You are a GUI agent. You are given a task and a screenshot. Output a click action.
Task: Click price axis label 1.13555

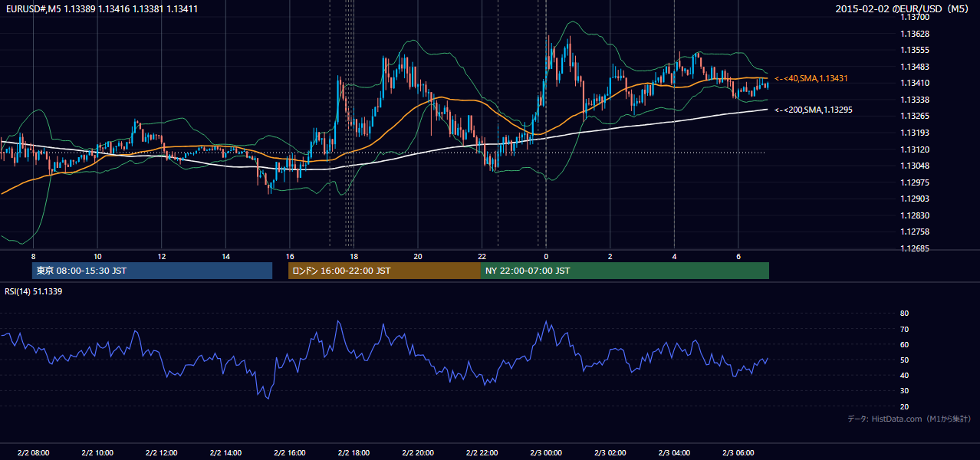click(915, 50)
